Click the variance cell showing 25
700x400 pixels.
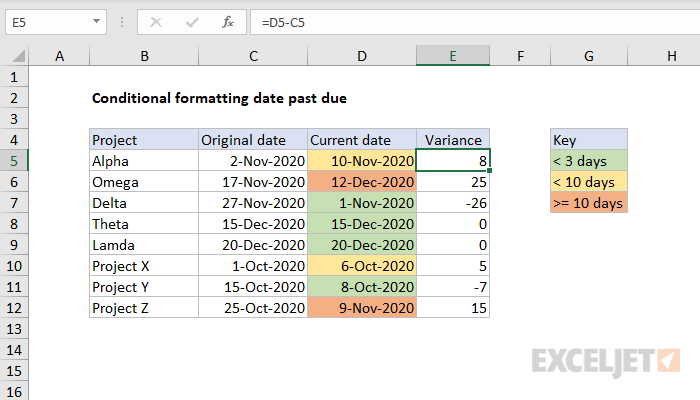453,182
